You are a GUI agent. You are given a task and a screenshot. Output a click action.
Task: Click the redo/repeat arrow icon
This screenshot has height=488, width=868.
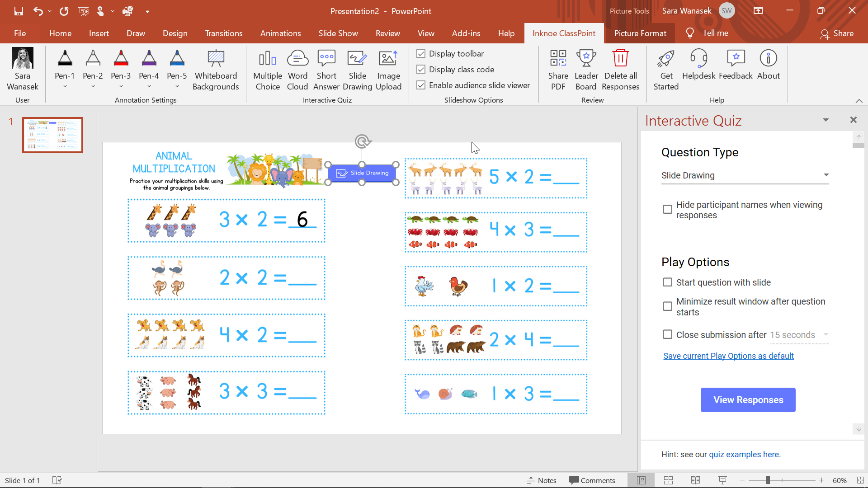coord(64,11)
